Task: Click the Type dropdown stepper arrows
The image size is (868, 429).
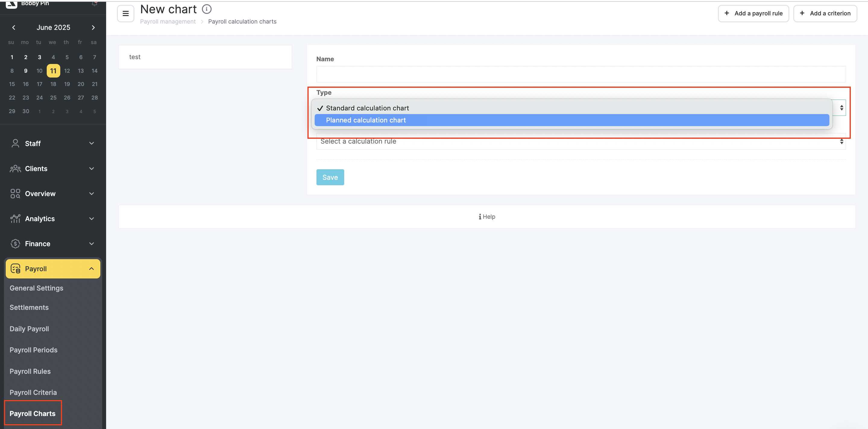Action: (x=841, y=108)
